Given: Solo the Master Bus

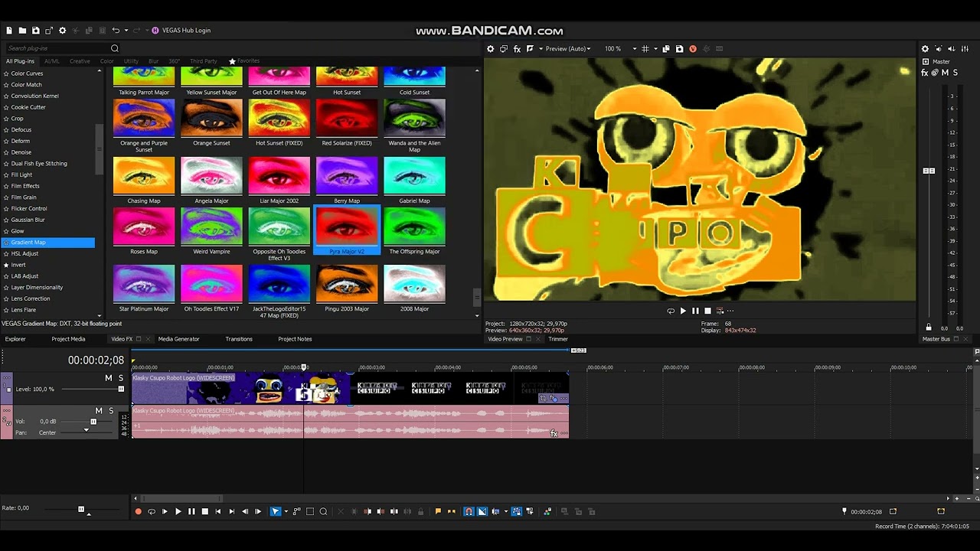Looking at the screenshot, I should [x=955, y=73].
